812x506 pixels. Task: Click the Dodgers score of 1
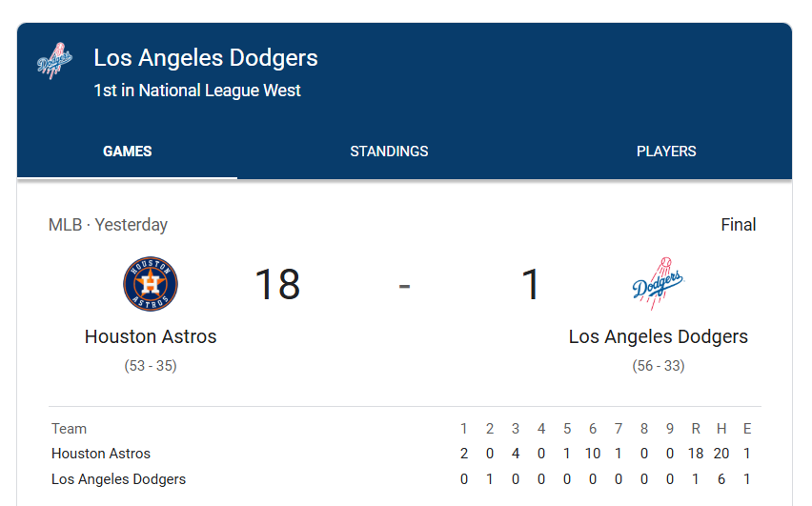[x=531, y=284]
